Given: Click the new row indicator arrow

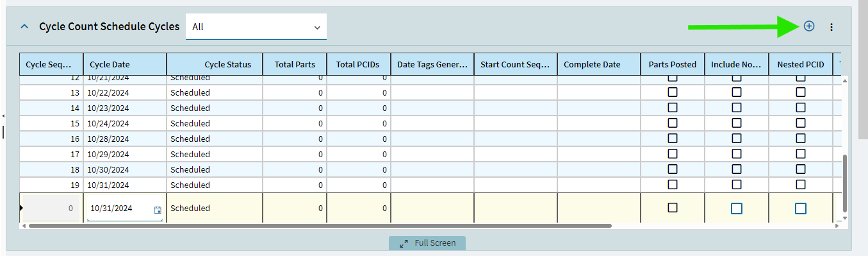Looking at the screenshot, I should click(x=22, y=208).
